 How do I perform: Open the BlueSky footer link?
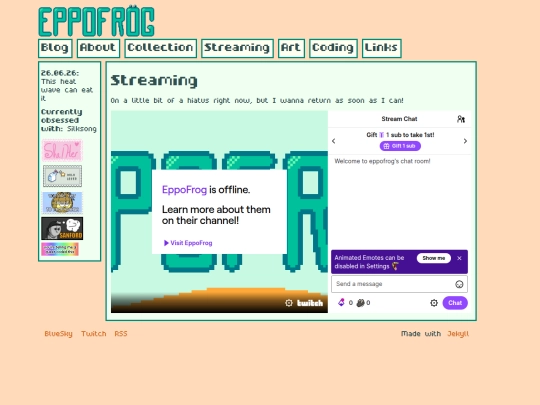click(x=59, y=334)
